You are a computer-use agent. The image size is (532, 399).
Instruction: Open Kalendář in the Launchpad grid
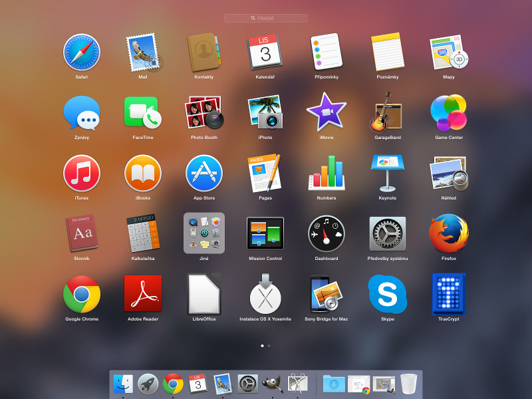pyautogui.click(x=265, y=53)
